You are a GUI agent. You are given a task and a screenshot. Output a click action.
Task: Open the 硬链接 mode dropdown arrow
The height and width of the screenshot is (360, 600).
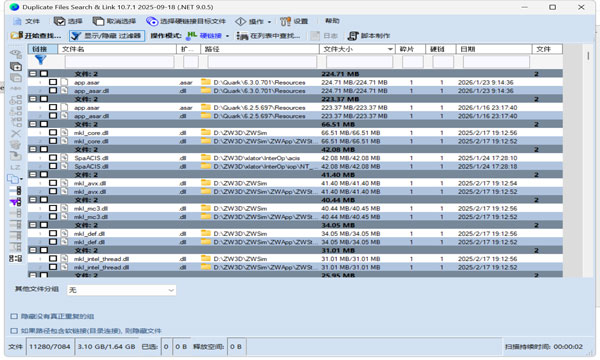point(227,36)
